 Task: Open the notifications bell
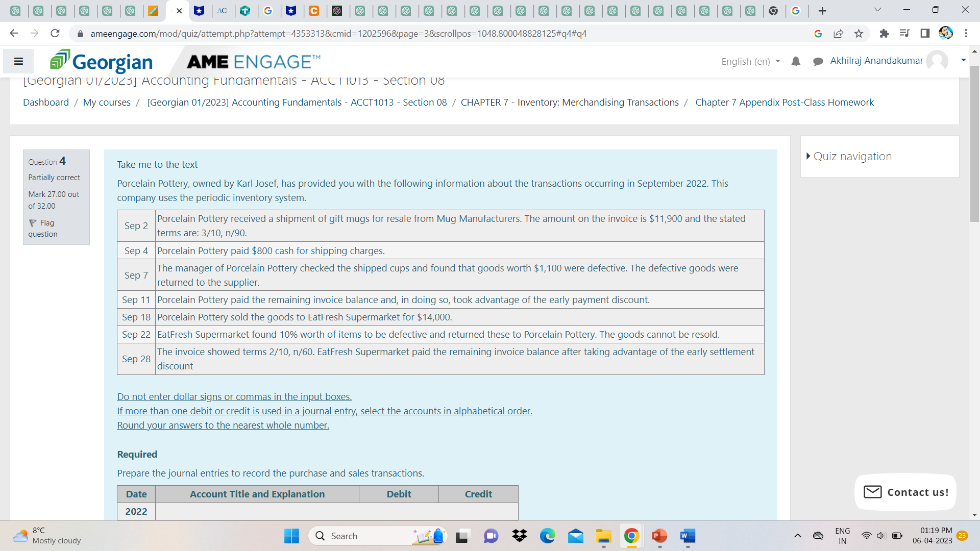click(796, 62)
